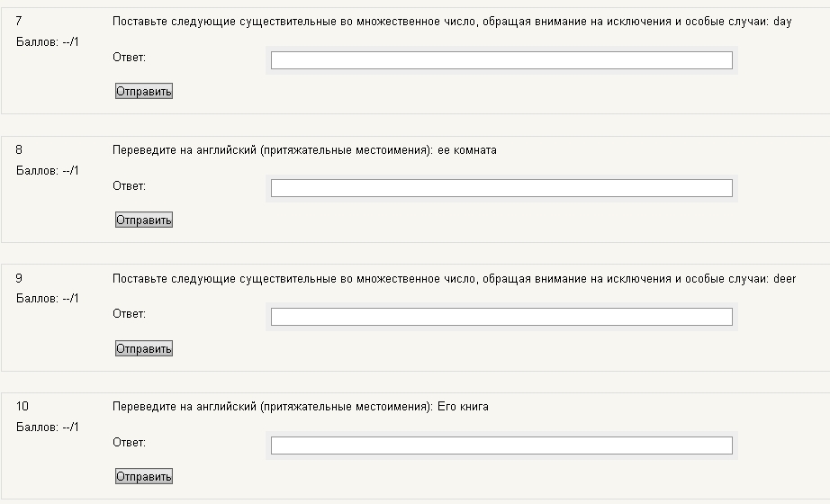Select the answer input for 'Его книга'
The image size is (830, 504).
point(501,445)
